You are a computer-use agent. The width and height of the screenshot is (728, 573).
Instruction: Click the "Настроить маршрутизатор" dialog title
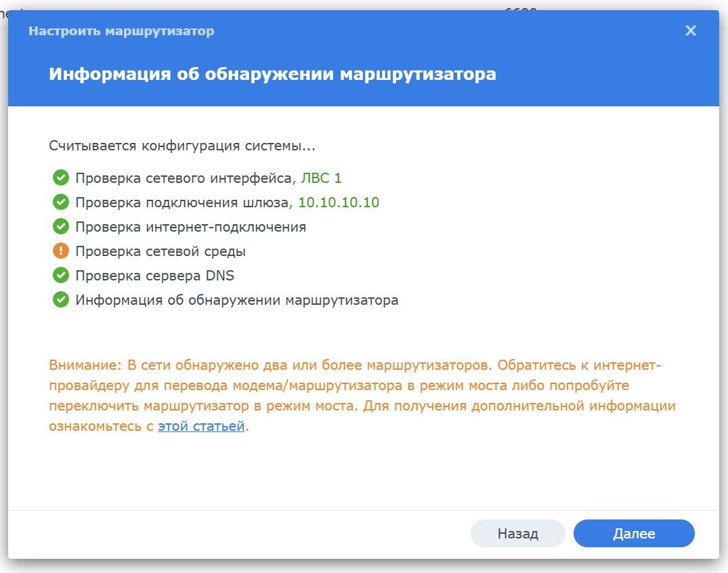121,31
